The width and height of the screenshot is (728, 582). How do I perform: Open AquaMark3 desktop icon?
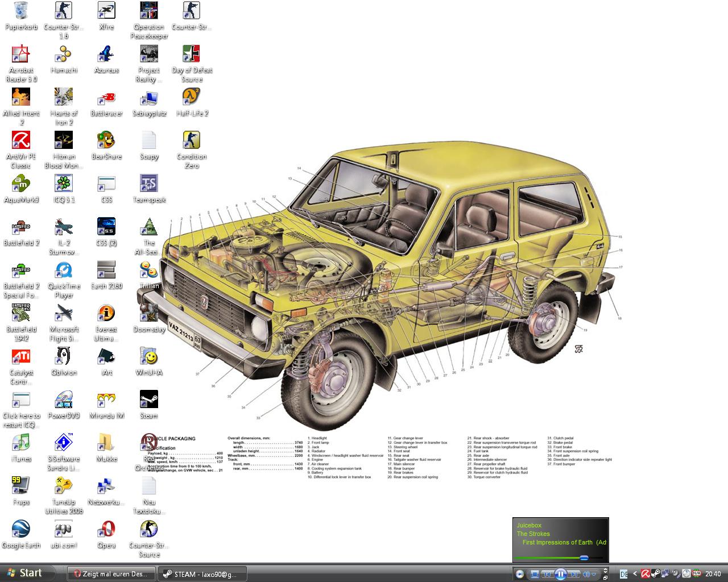click(x=21, y=189)
